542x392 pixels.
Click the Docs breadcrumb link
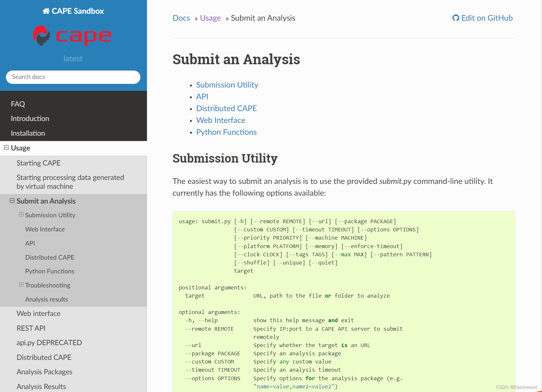[181, 18]
